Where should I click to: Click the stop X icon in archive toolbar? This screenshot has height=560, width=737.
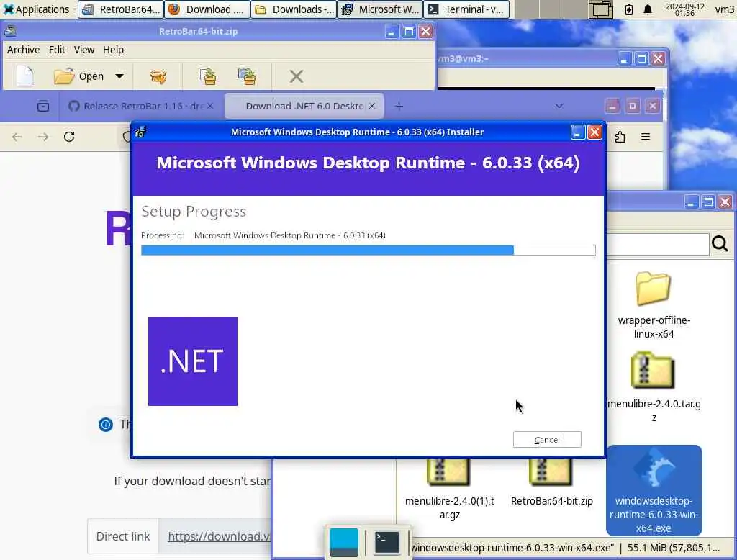(x=296, y=76)
